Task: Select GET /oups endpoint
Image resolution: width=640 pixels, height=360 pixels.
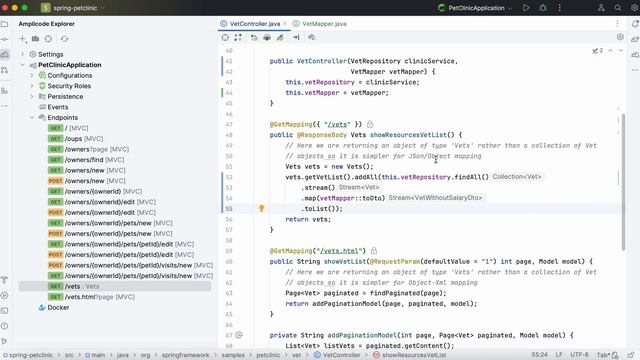Action: 76,139
